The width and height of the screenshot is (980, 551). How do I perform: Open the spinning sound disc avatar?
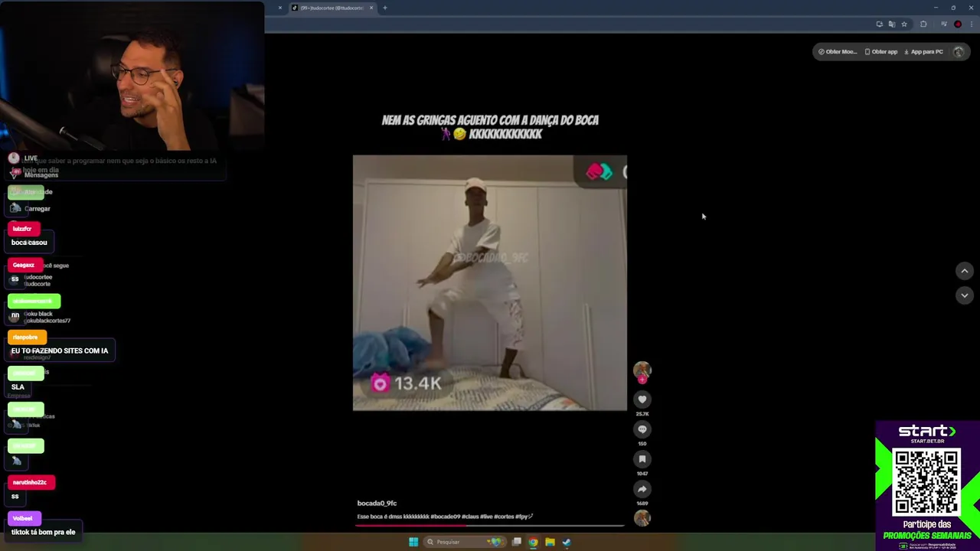tap(642, 518)
